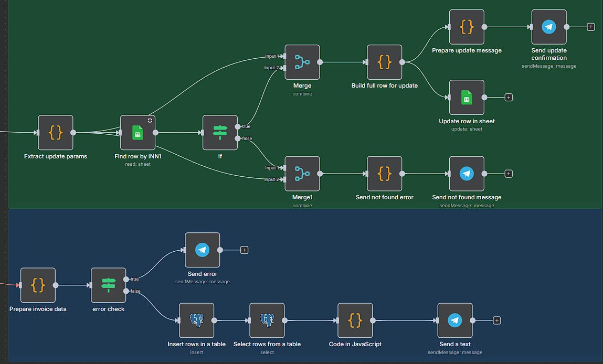
Task: Add a node after Update row in sheet
Action: [509, 98]
